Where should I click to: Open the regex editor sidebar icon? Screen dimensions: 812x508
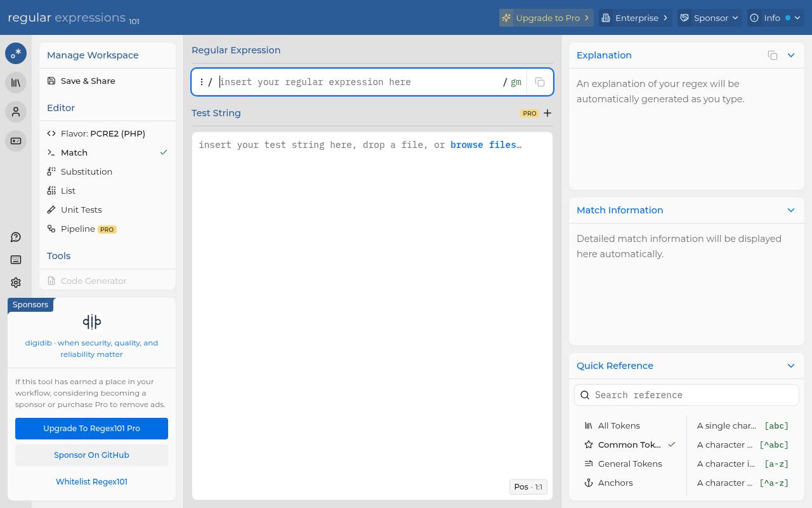pos(16,53)
